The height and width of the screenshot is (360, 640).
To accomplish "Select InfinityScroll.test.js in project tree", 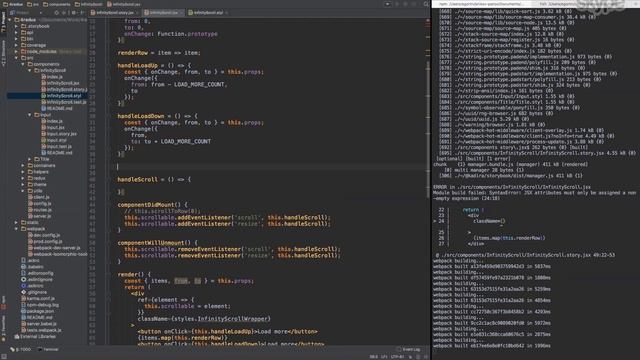I will pyautogui.click(x=64, y=102).
